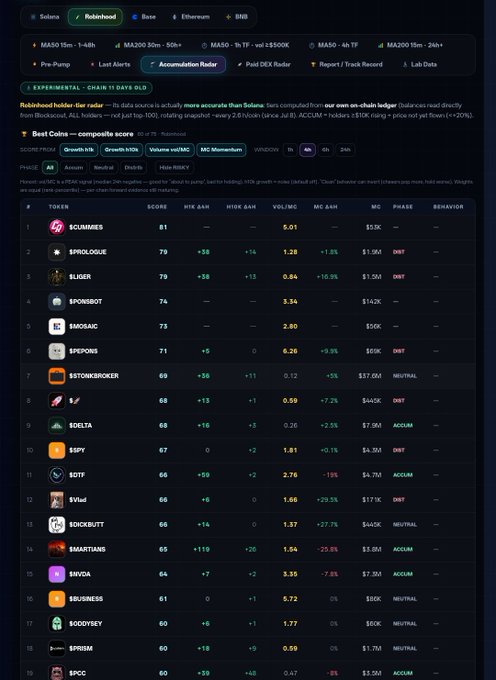496x680 pixels.
Task: Toggle the Growth h1k score filter
Action: 79,150
